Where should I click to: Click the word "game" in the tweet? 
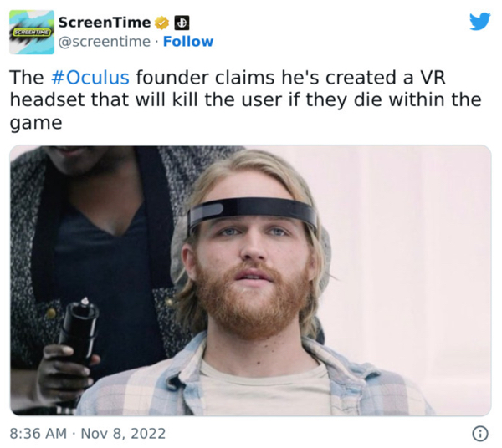35,123
